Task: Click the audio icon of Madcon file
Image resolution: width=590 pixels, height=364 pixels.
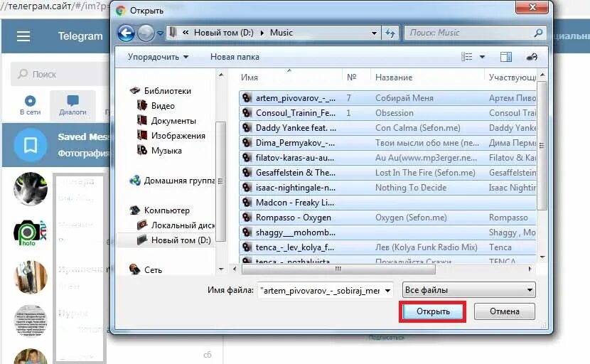Action: click(247, 203)
